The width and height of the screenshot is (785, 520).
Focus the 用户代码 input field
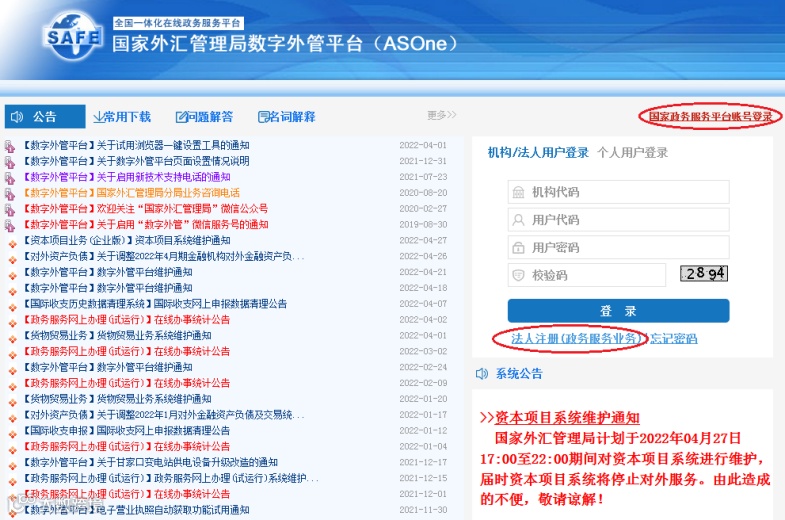[x=618, y=220]
